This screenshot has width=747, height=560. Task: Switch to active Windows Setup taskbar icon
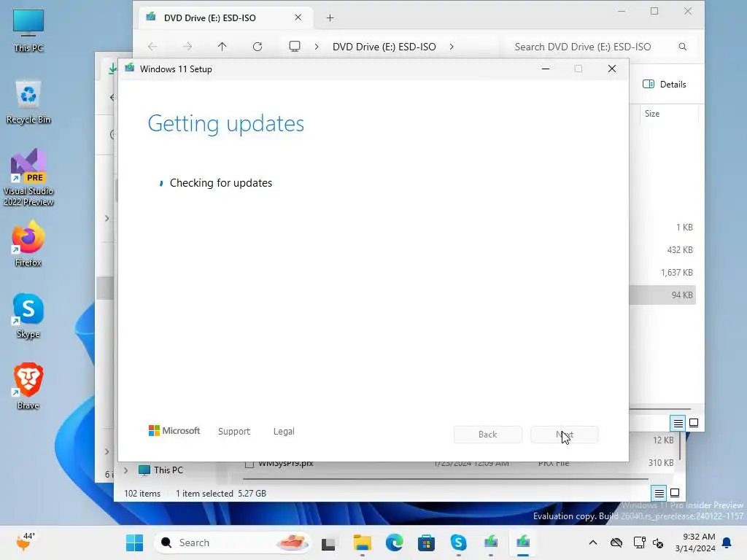(522, 542)
